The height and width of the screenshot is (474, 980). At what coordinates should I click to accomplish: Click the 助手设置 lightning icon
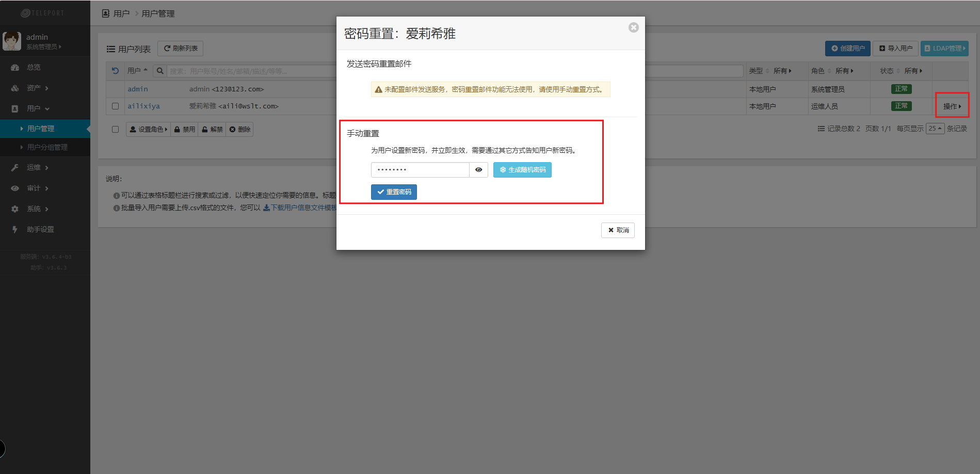[15, 230]
